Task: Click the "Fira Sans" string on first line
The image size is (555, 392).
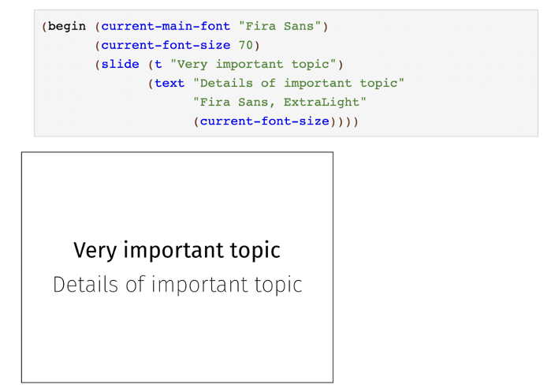Action: coord(280,26)
